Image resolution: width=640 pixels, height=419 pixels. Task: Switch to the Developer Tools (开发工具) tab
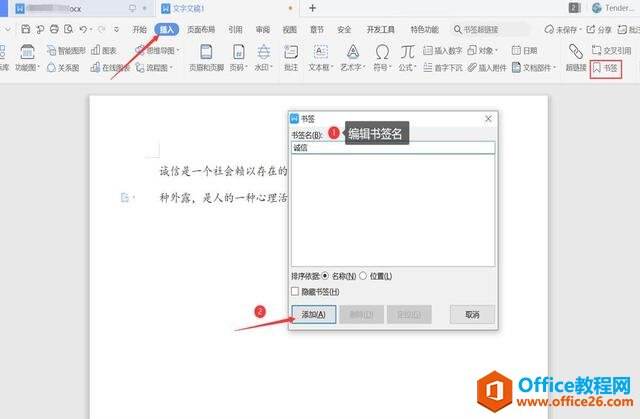[380, 29]
